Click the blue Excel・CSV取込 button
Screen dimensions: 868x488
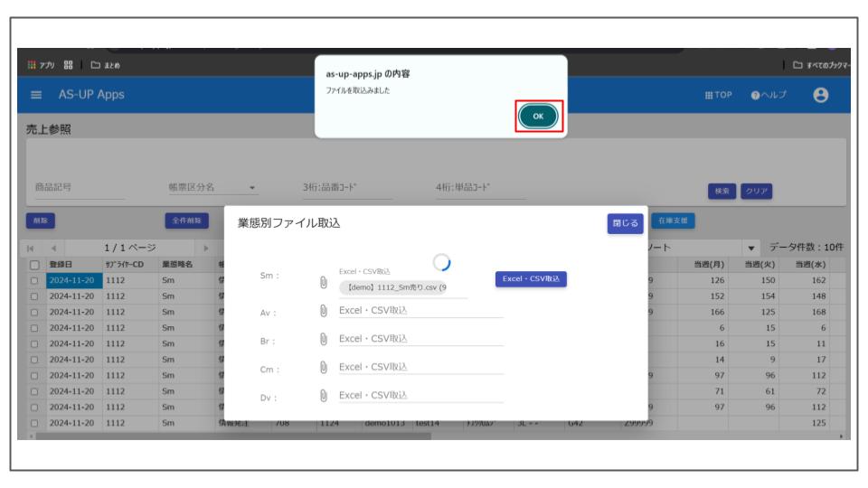(531, 279)
